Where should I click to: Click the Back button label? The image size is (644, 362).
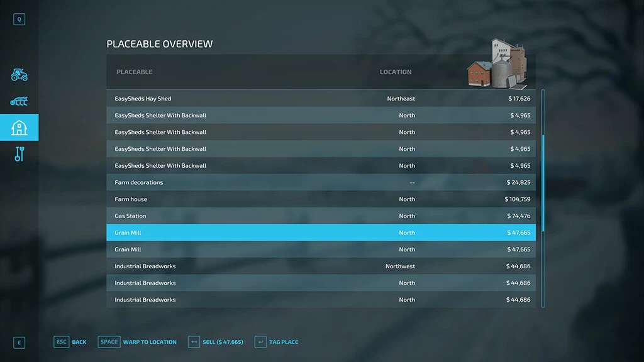(79, 343)
